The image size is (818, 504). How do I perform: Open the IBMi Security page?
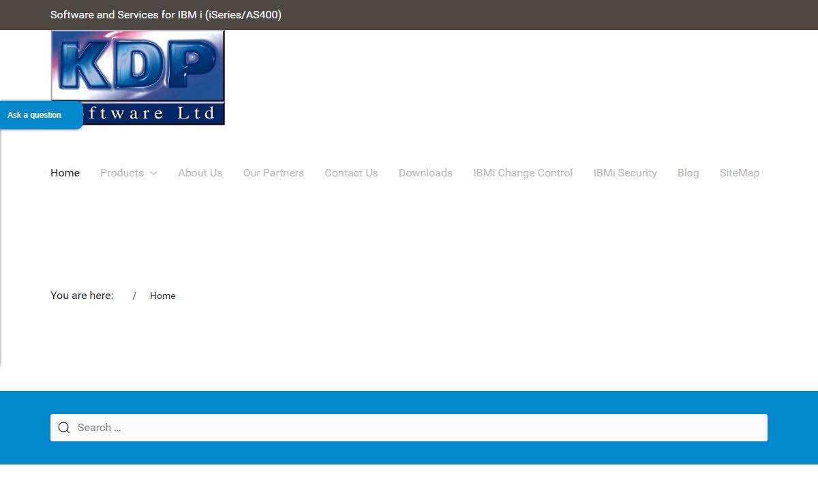tap(625, 173)
